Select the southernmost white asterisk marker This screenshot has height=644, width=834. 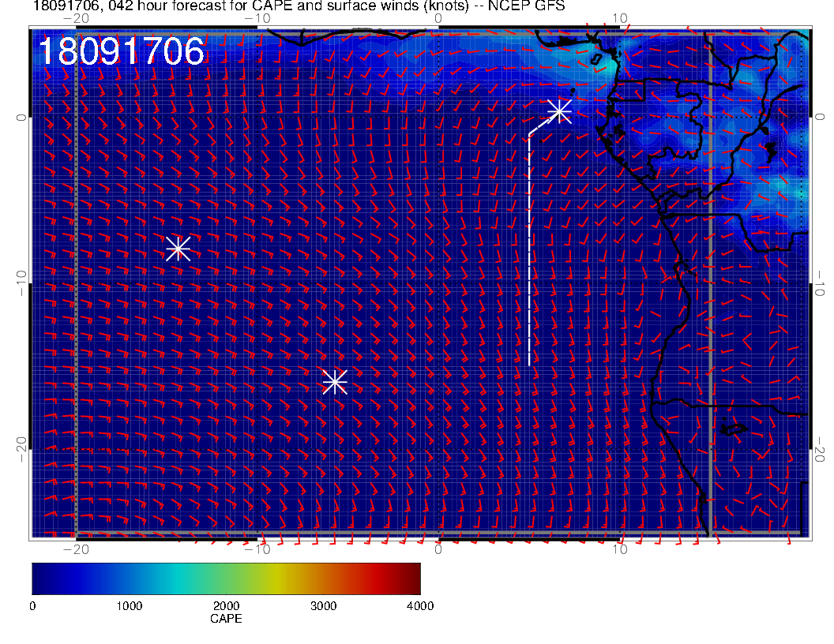click(x=335, y=382)
